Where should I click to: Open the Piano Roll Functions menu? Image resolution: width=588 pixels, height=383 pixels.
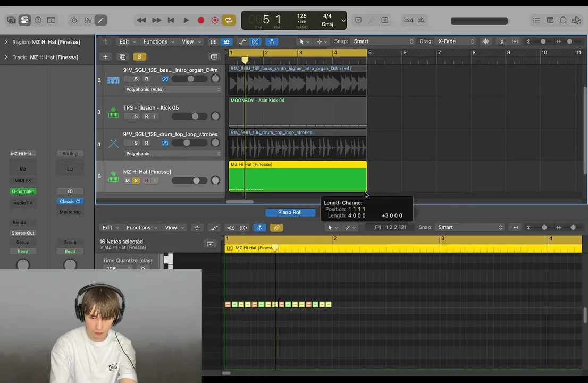tap(142, 228)
